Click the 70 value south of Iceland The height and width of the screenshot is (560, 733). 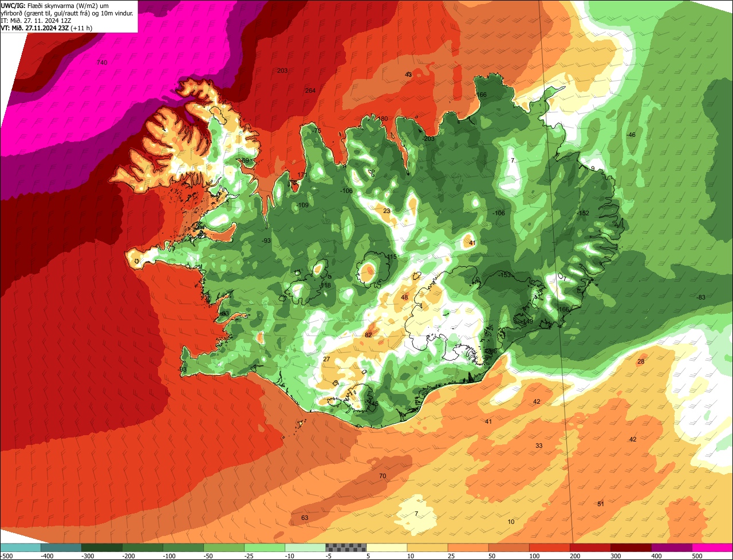(x=383, y=476)
